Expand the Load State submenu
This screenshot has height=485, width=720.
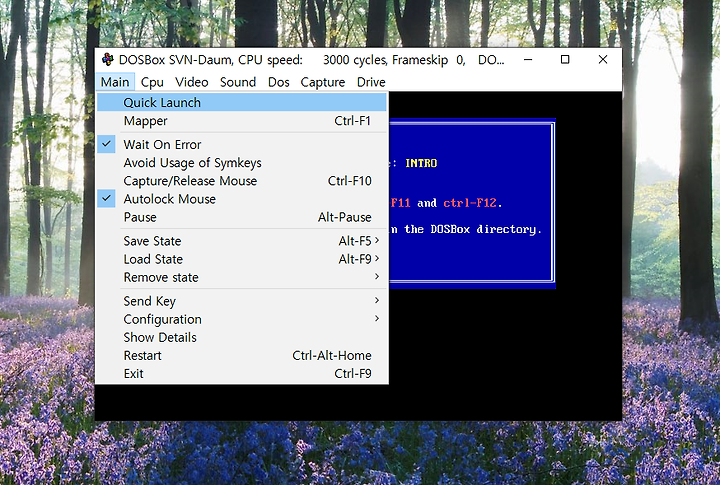(x=242, y=259)
